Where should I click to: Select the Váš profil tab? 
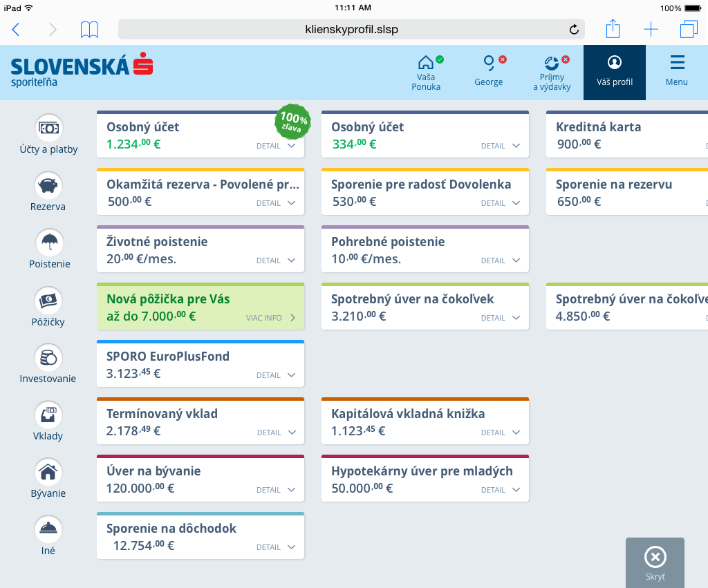coord(615,73)
